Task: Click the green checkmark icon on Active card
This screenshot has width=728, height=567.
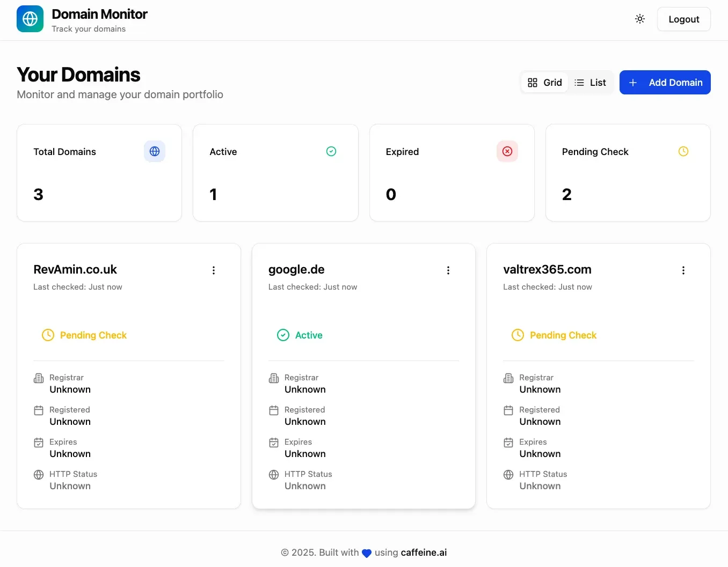Action: [331, 151]
